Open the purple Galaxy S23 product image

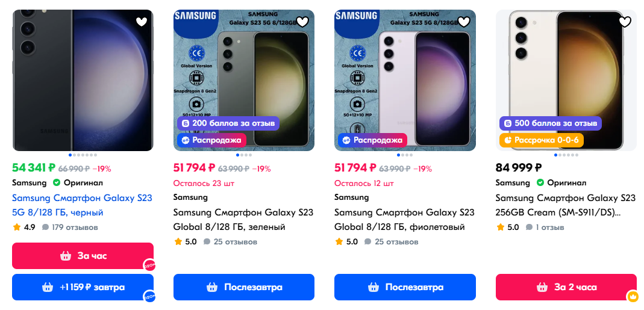[405, 81]
